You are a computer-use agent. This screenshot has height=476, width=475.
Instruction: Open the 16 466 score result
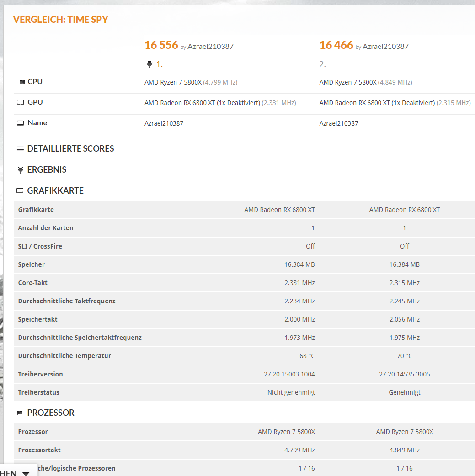coord(336,45)
